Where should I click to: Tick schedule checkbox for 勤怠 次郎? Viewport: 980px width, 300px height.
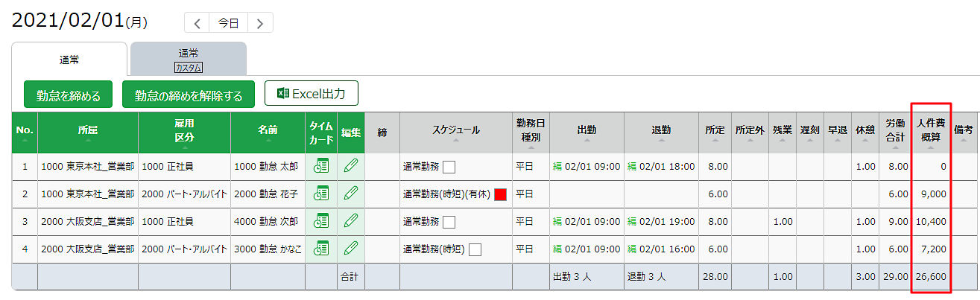[449, 222]
